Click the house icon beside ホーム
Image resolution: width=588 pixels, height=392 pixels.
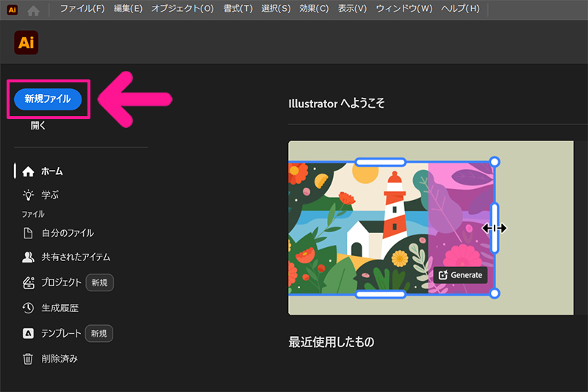tap(28, 172)
